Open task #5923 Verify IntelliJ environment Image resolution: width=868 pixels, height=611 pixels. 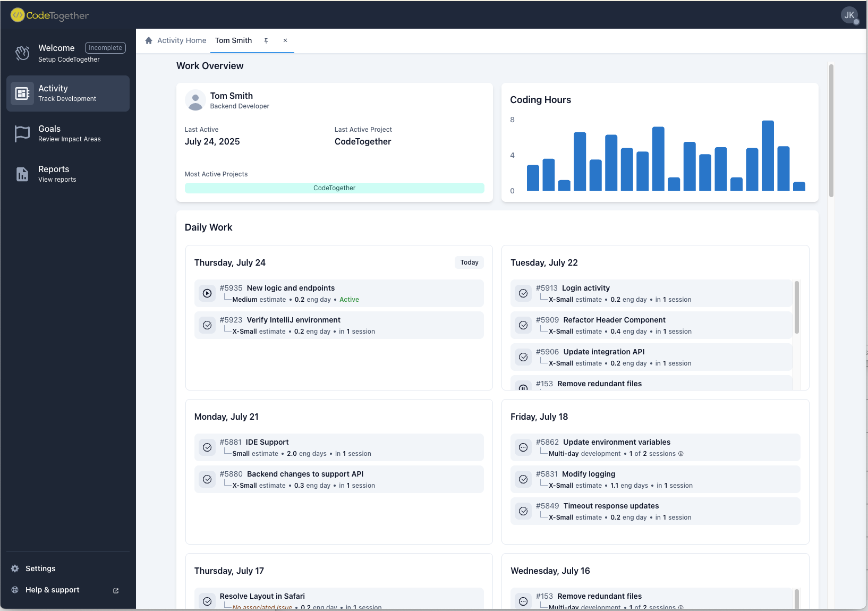(x=339, y=325)
